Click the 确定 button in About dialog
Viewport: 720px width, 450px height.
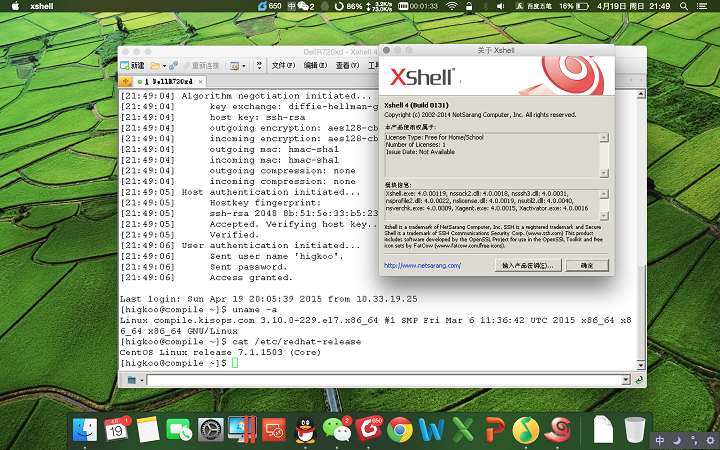(587, 265)
